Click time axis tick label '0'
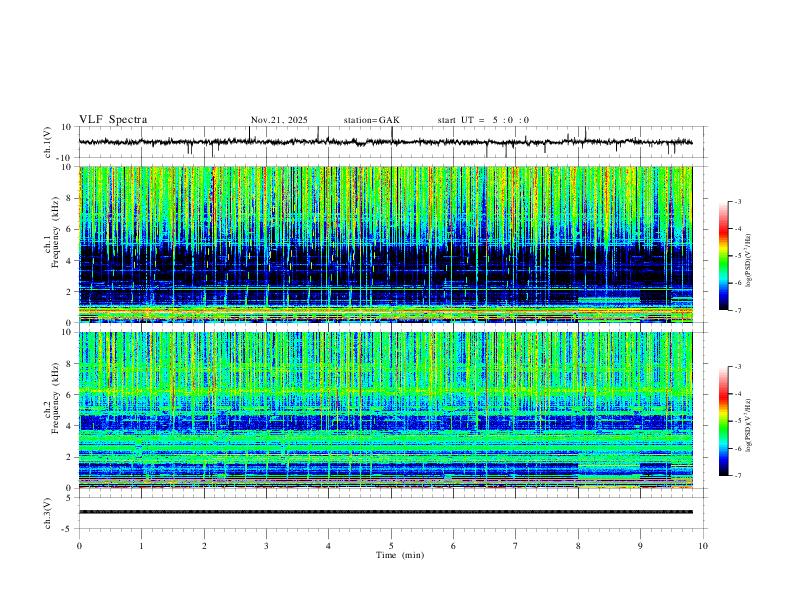The image size is (792, 612). (79, 546)
